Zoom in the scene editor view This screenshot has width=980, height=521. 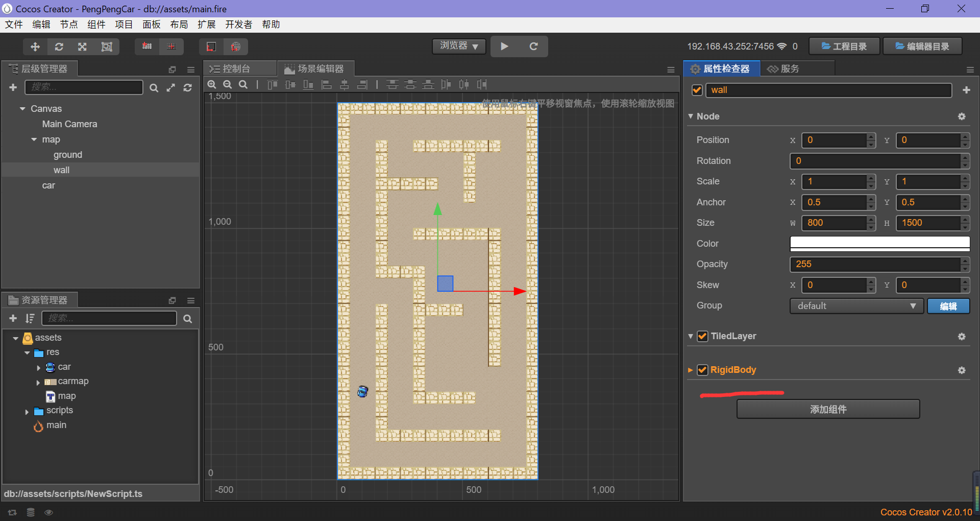[x=212, y=84]
